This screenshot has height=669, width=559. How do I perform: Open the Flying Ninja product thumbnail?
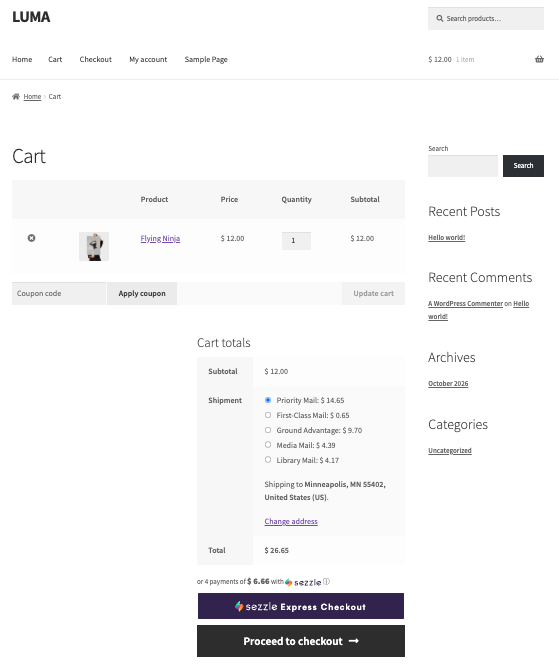point(94,246)
